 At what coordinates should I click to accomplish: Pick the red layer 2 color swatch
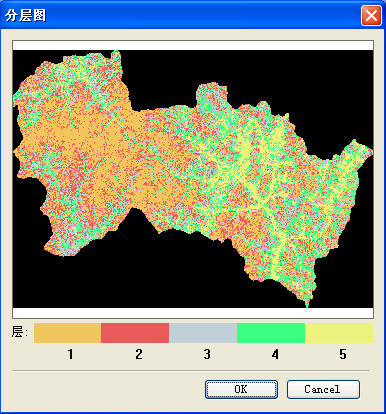[x=135, y=333]
